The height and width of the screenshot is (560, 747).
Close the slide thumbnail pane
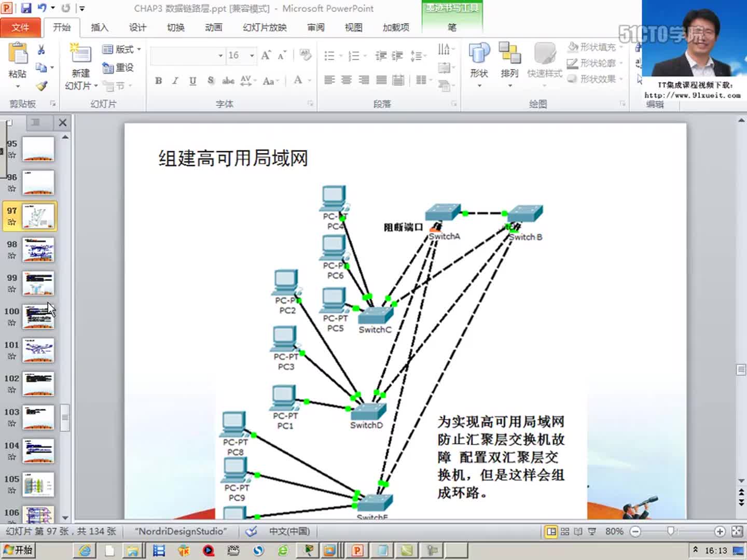click(62, 123)
